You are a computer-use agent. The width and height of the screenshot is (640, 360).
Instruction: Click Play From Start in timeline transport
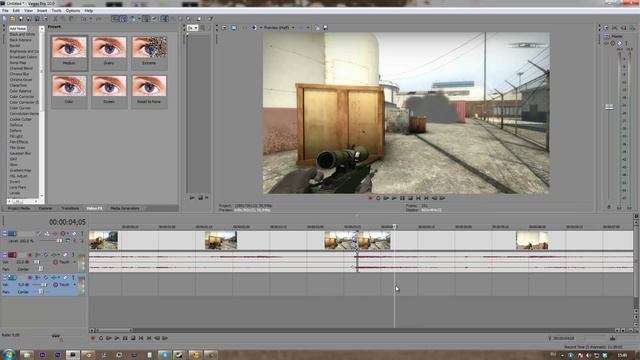[109, 338]
